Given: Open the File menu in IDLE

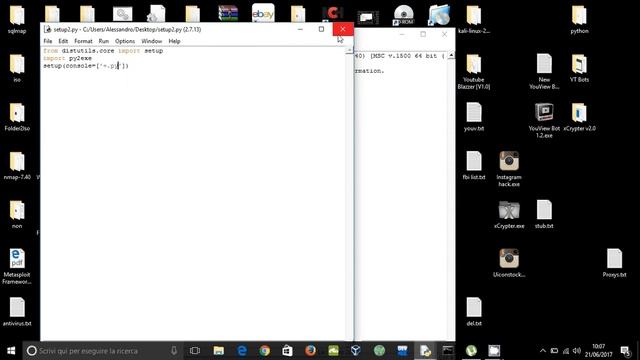Looking at the screenshot, I should coord(48,41).
